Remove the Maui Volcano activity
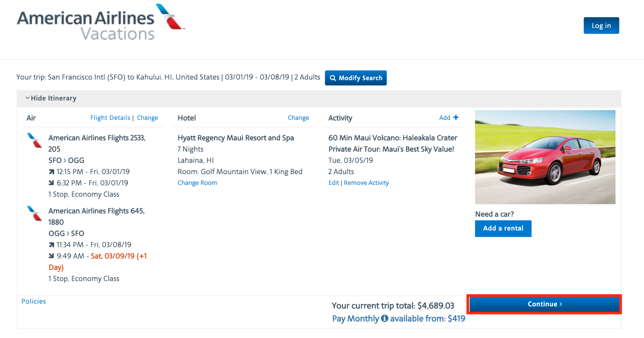Screen dimensions: 644x338 (366, 183)
